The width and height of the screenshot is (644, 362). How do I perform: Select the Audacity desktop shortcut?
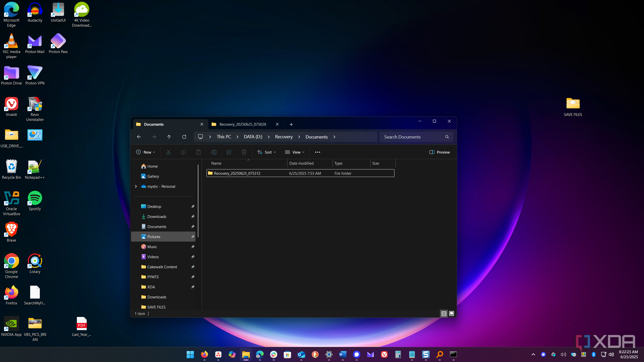tap(35, 13)
